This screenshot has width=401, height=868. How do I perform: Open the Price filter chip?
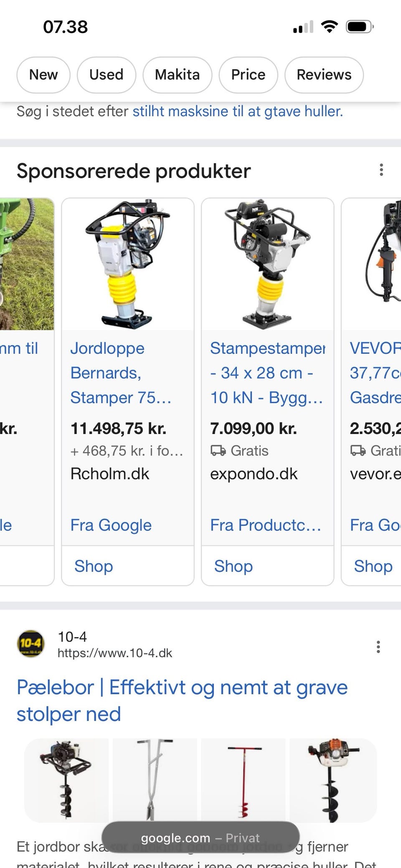tap(248, 75)
